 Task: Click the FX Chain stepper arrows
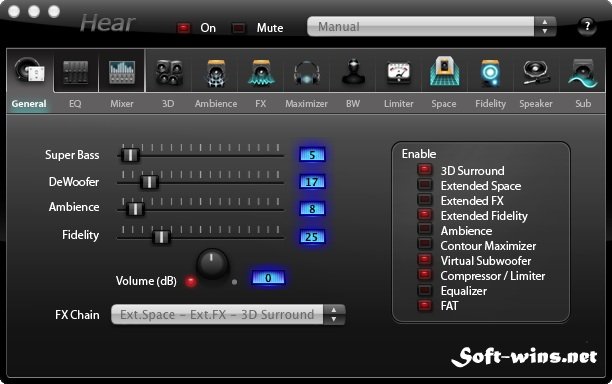334,315
